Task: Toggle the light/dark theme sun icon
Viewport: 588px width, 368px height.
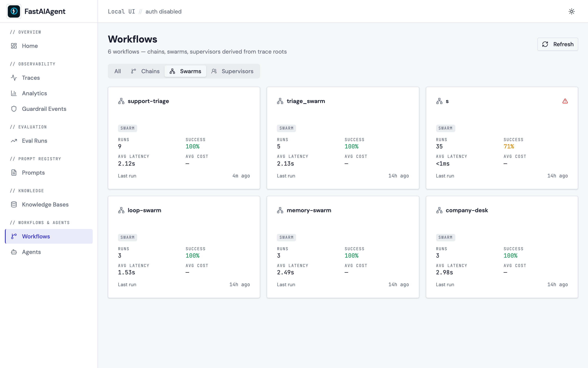Action: (x=571, y=11)
